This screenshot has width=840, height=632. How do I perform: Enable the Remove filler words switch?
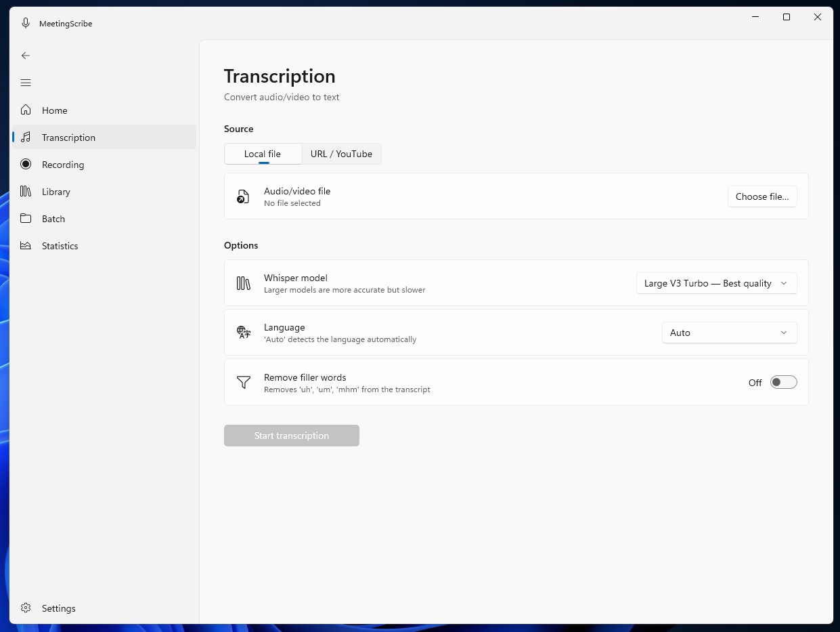(x=783, y=381)
